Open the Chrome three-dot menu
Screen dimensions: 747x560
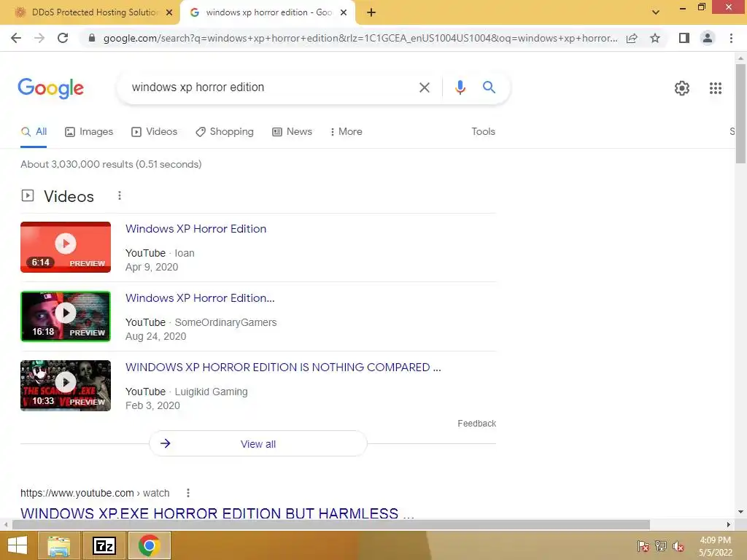pos(731,38)
